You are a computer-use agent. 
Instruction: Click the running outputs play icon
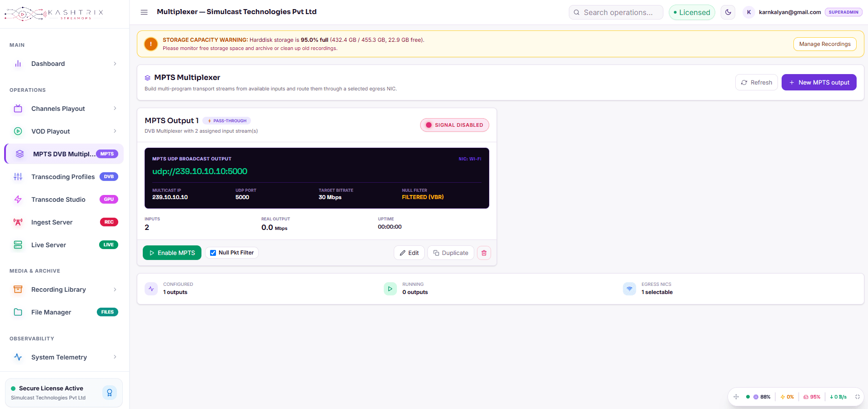(x=390, y=289)
